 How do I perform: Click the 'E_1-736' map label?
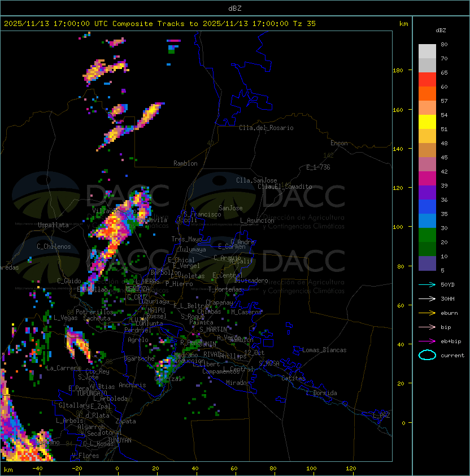tap(318, 167)
